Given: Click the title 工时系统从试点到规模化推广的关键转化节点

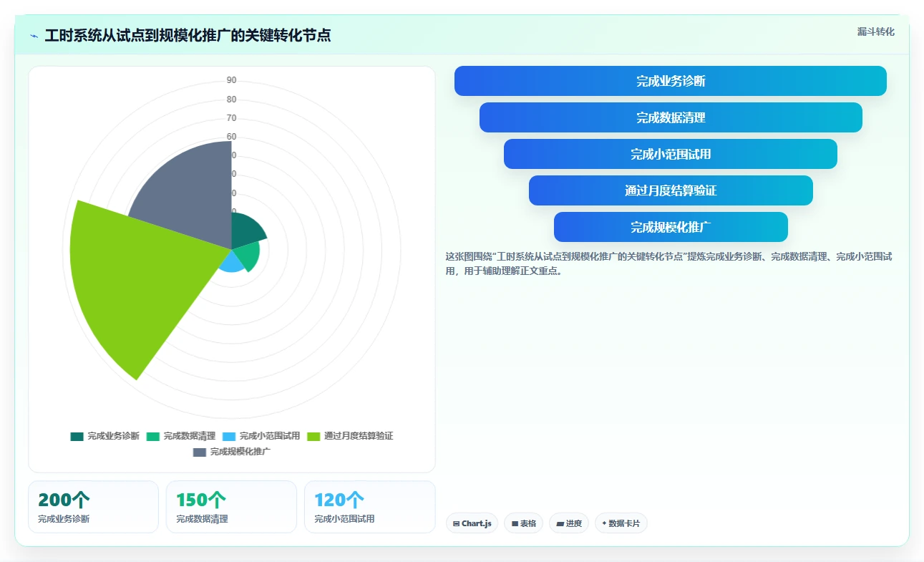Looking at the screenshot, I should coord(188,36).
